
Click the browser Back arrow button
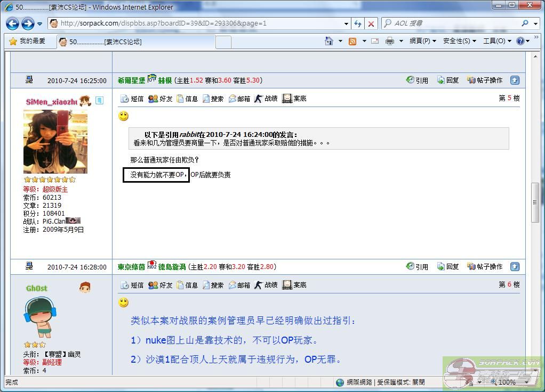pos(12,23)
